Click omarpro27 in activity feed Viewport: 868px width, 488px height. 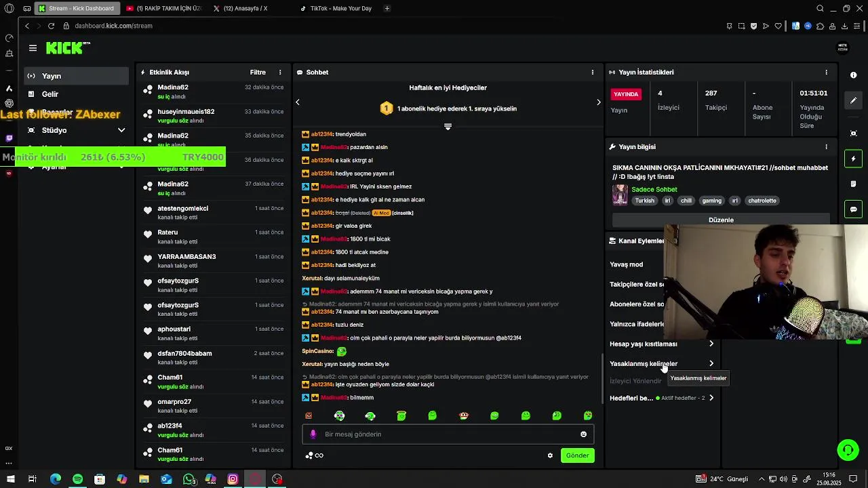click(174, 402)
